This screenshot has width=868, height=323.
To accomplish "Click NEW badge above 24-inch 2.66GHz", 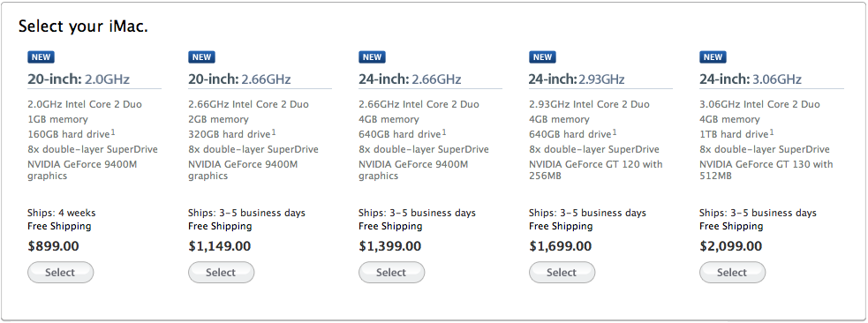I will pyautogui.click(x=372, y=57).
